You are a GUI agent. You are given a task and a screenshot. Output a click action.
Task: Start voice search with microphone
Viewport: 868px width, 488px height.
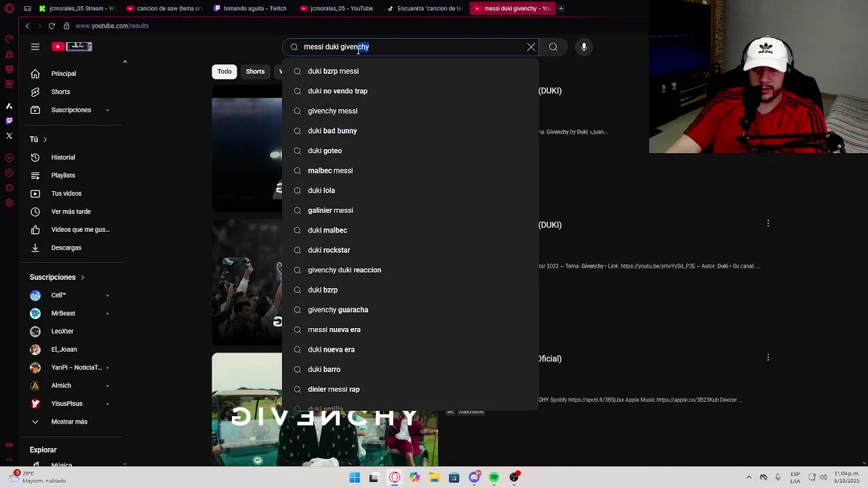584,47
